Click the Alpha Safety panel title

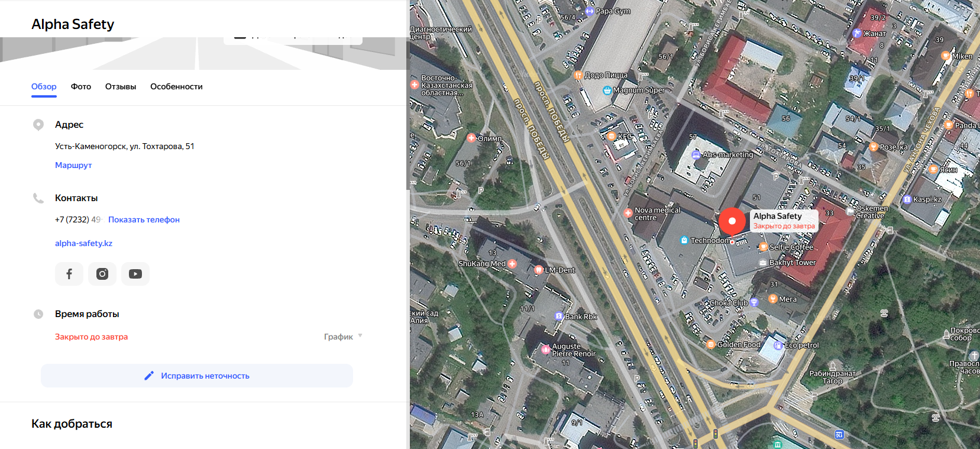pyautogui.click(x=73, y=24)
